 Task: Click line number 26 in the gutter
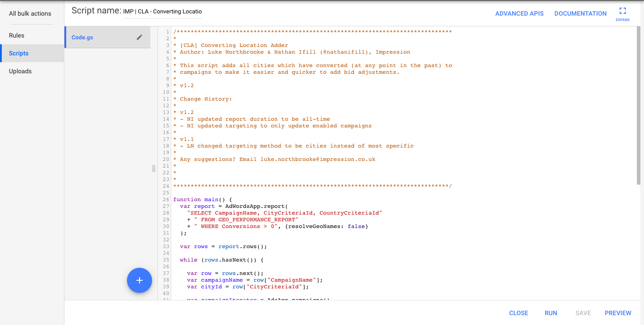166,199
